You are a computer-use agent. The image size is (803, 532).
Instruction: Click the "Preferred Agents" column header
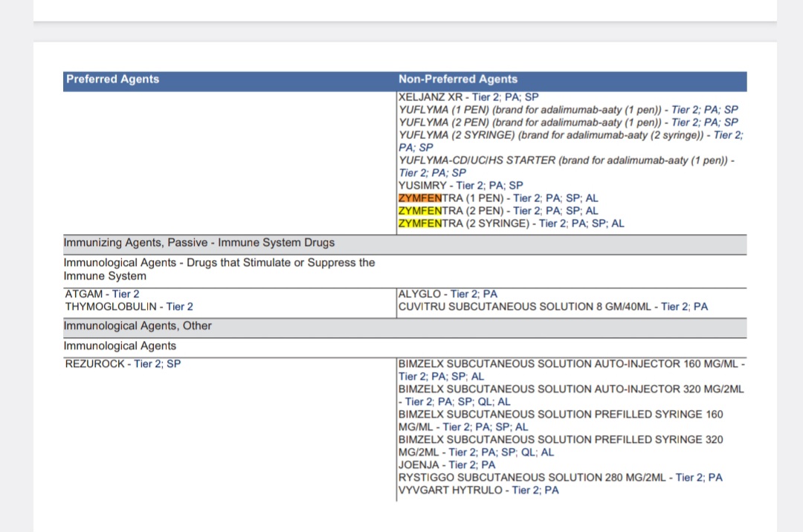click(113, 80)
